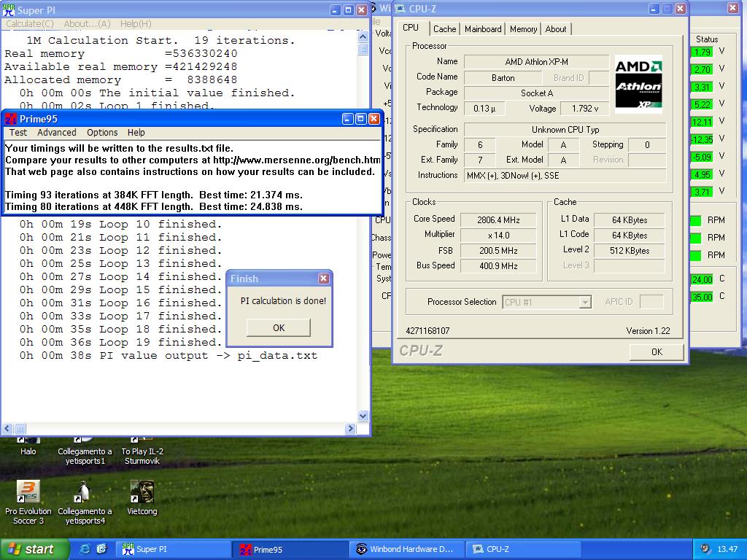Click 12,11 V status in Hardware Doctor

703,122
